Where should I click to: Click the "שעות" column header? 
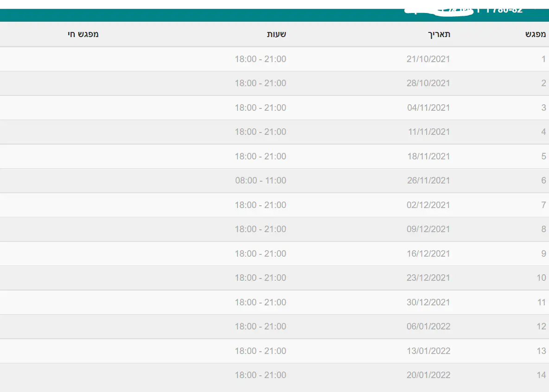(276, 34)
